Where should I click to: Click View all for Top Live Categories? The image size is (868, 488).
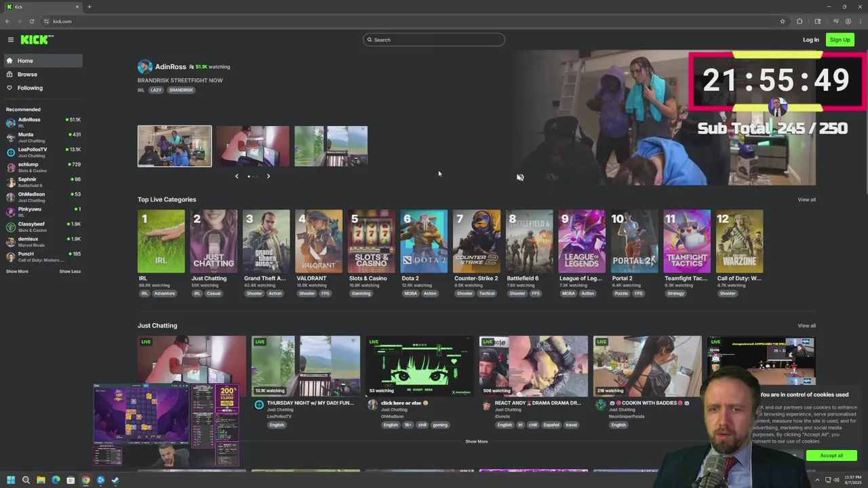[x=806, y=200]
